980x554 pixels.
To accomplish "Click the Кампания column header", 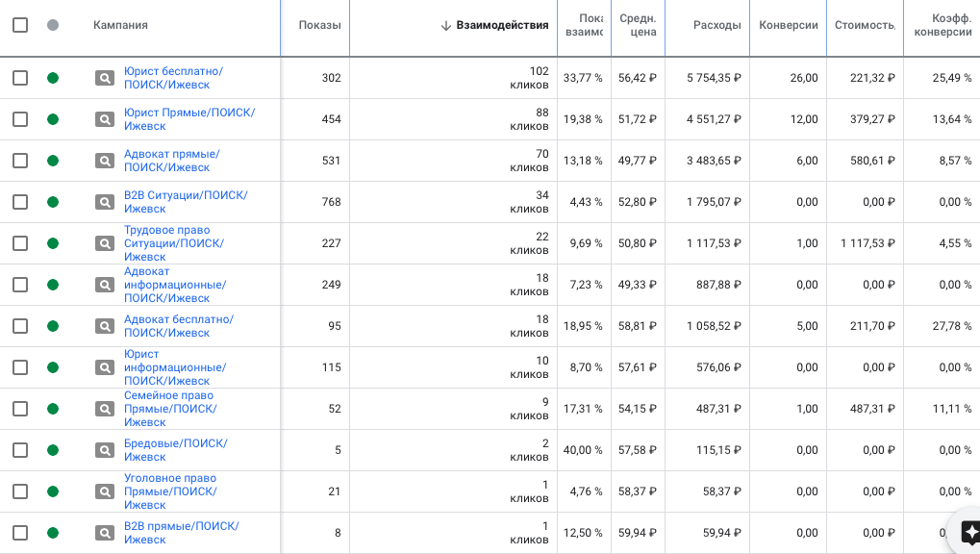I will click(120, 25).
